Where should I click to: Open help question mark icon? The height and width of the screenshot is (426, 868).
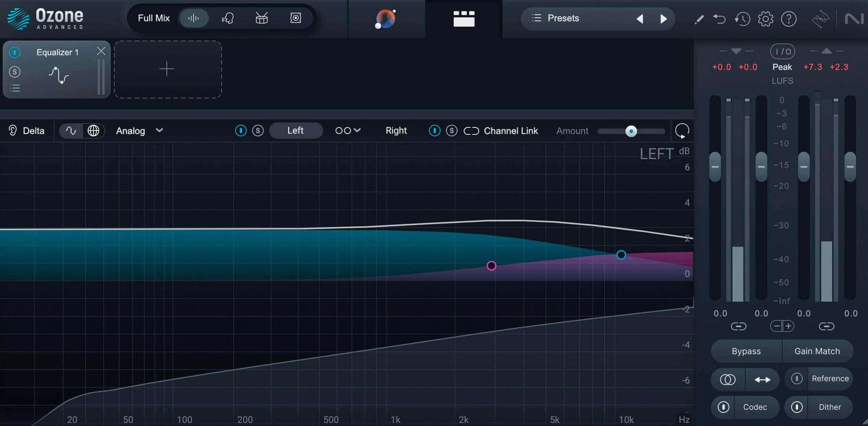tap(788, 19)
